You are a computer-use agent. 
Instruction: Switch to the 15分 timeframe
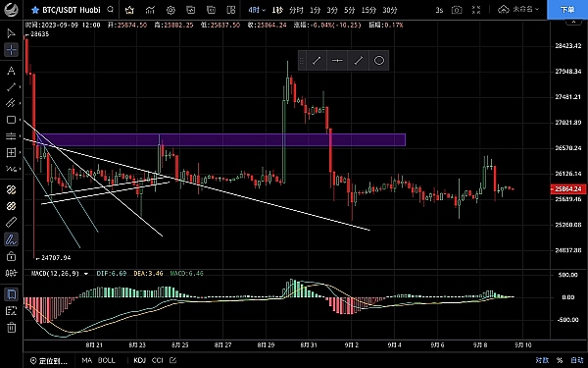(368, 10)
